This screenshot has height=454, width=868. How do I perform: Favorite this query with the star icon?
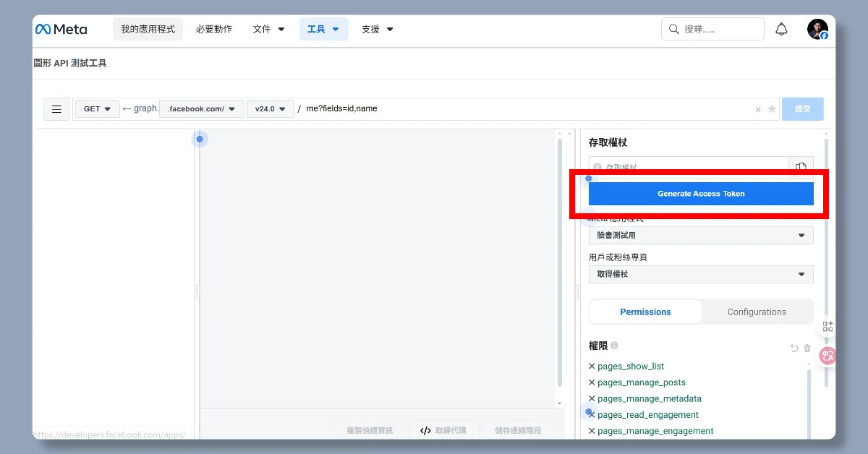(x=772, y=109)
